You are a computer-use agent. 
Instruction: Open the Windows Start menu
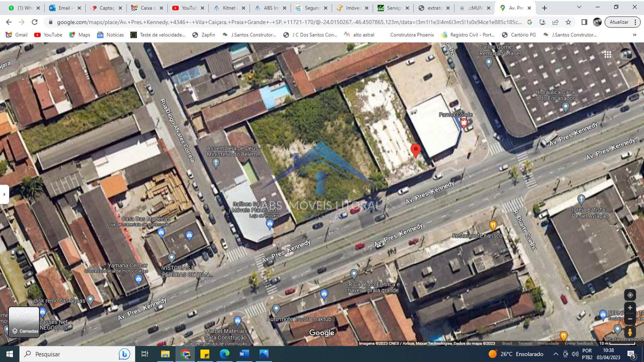pos(10,354)
